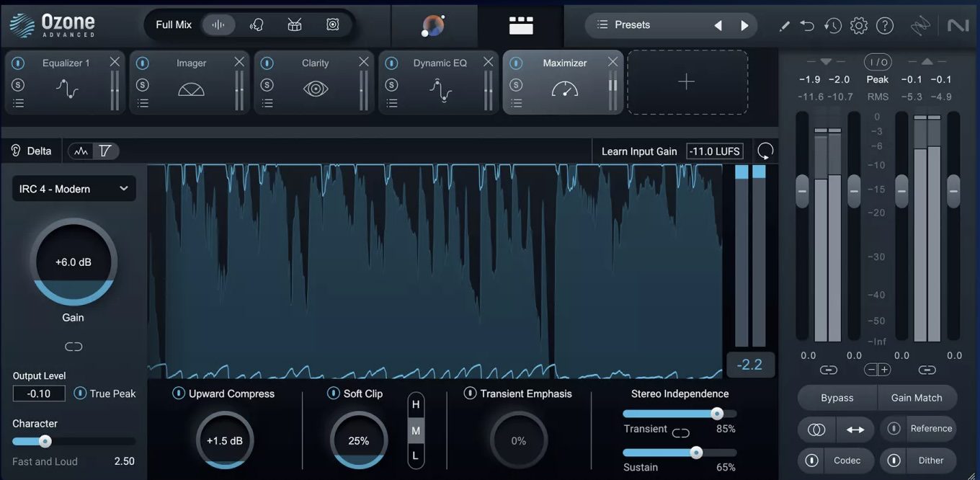
Task: Select the True Peak option
Action: coord(79,394)
